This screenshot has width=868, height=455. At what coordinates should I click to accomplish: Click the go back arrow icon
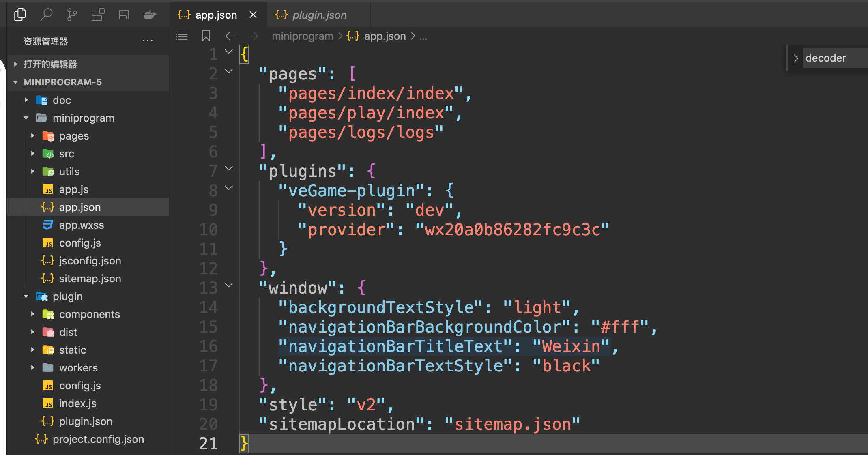point(230,36)
